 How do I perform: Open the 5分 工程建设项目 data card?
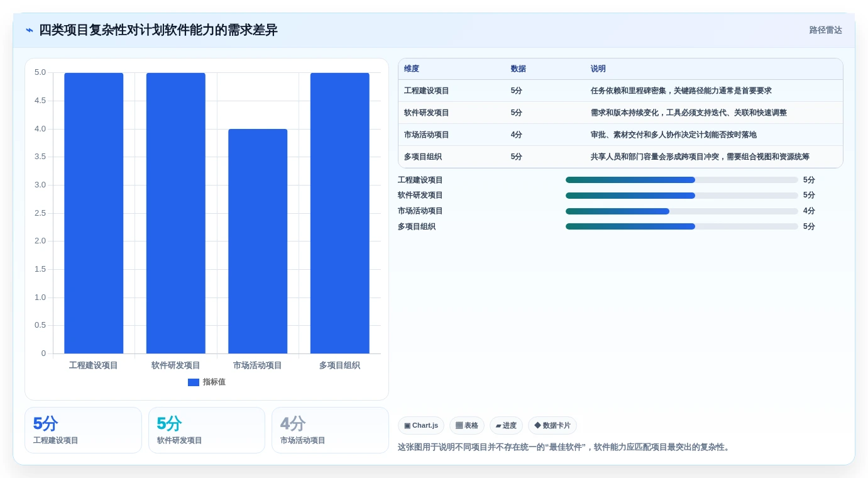pyautogui.click(x=83, y=430)
